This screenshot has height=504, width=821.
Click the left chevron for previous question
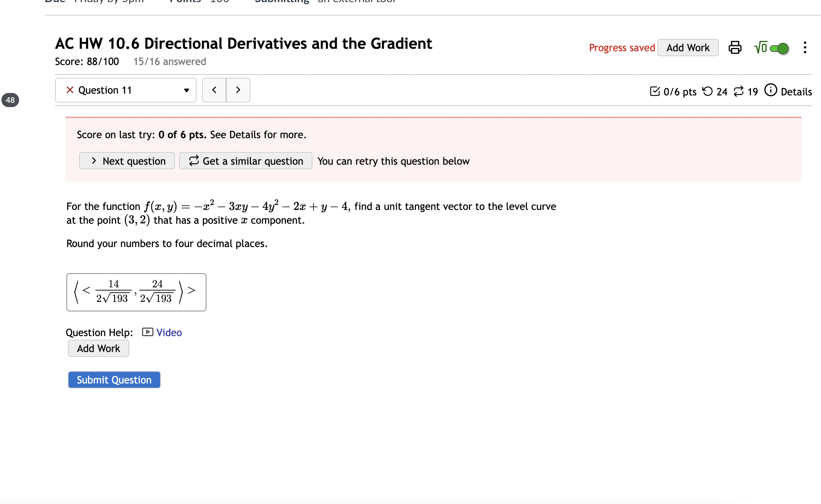point(214,90)
